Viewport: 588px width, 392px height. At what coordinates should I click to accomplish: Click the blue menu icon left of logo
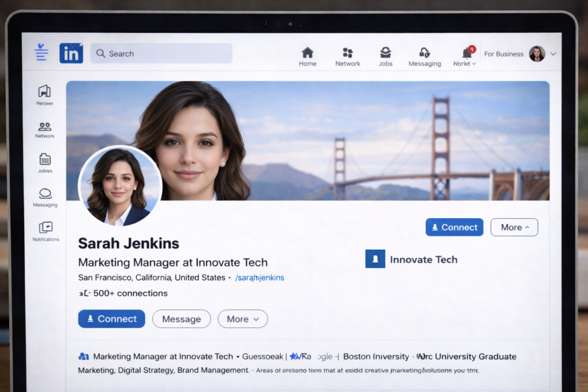point(41,52)
